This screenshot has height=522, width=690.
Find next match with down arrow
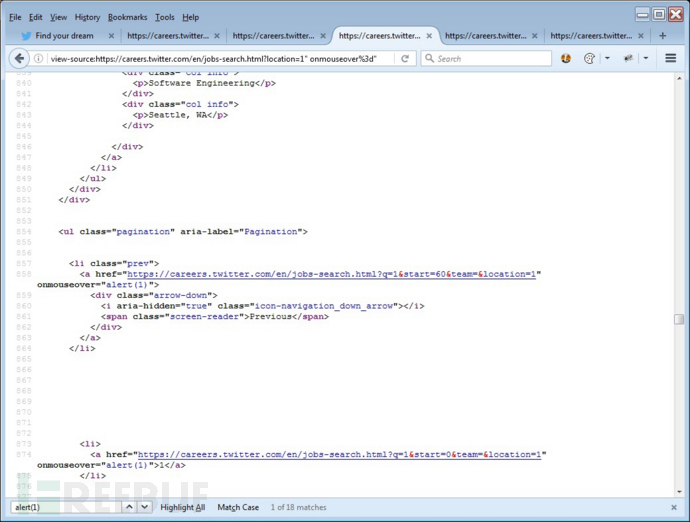tap(145, 507)
